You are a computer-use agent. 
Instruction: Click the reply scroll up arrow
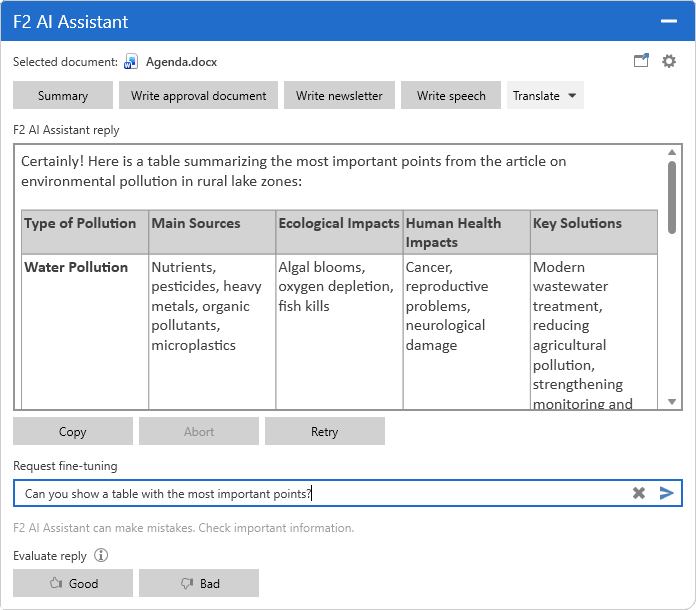tap(672, 152)
